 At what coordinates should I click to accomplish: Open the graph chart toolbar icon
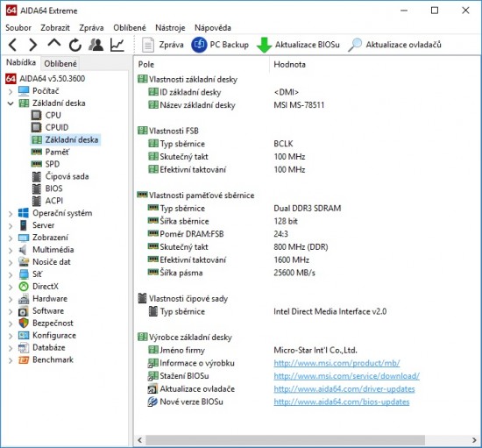click(117, 45)
